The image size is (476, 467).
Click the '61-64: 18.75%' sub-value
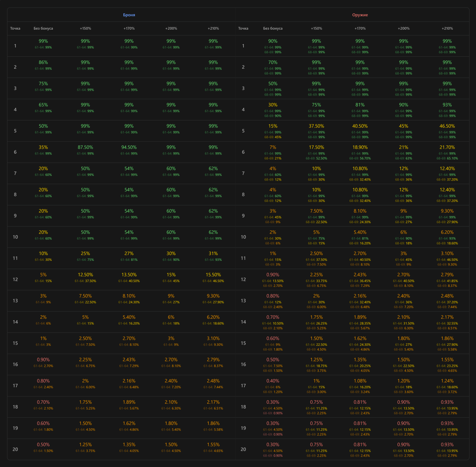(316, 366)
